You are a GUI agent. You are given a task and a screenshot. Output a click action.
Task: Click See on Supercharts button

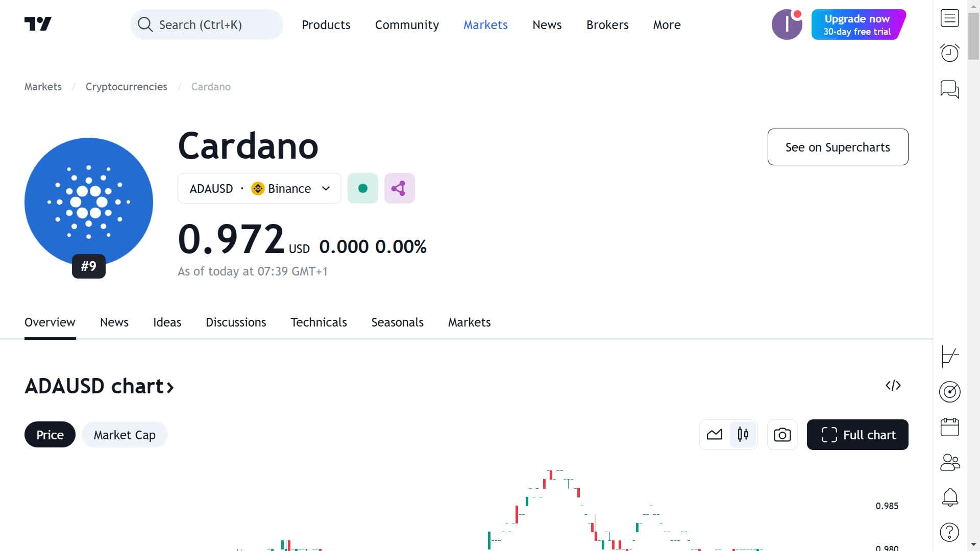838,147
